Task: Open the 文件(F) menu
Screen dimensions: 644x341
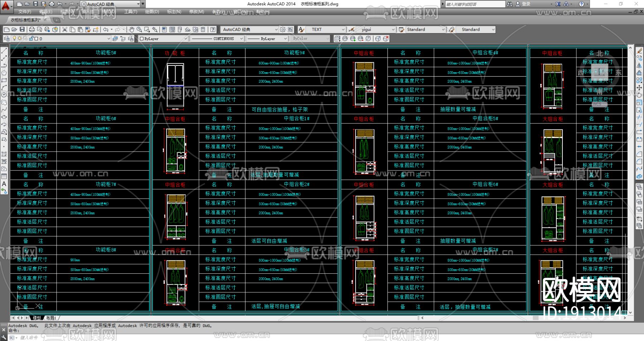Action: [x=25, y=12]
